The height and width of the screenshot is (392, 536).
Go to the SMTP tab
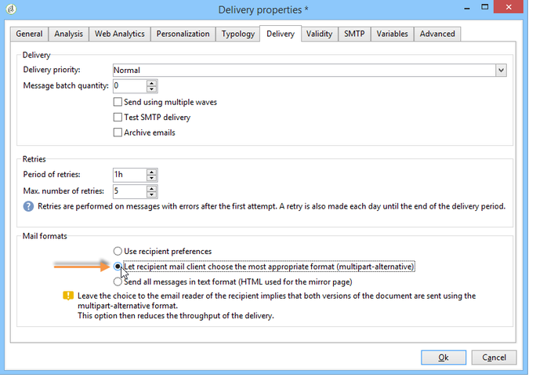pos(354,34)
